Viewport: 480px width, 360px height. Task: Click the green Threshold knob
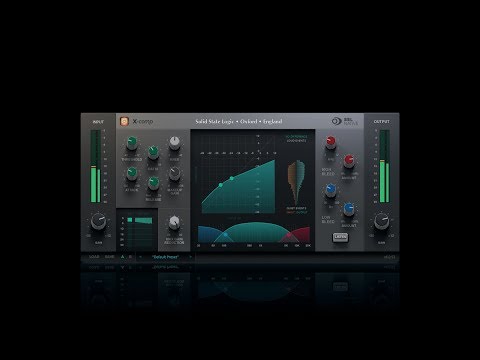132,143
